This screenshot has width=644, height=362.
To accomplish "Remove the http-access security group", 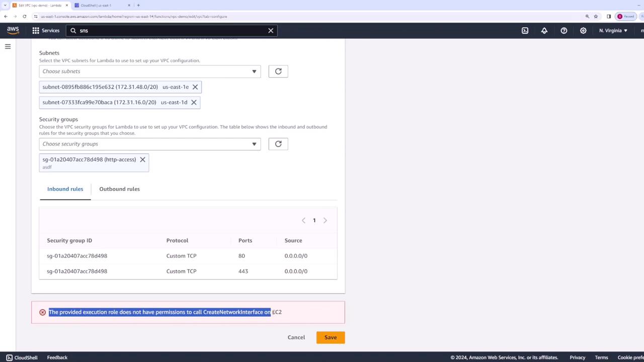I will point(142,159).
